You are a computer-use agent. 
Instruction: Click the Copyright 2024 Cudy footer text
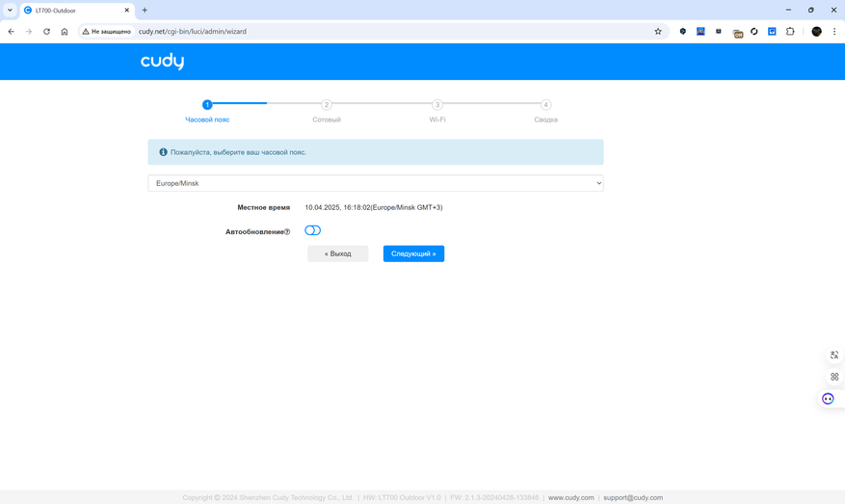pyautogui.click(x=268, y=497)
